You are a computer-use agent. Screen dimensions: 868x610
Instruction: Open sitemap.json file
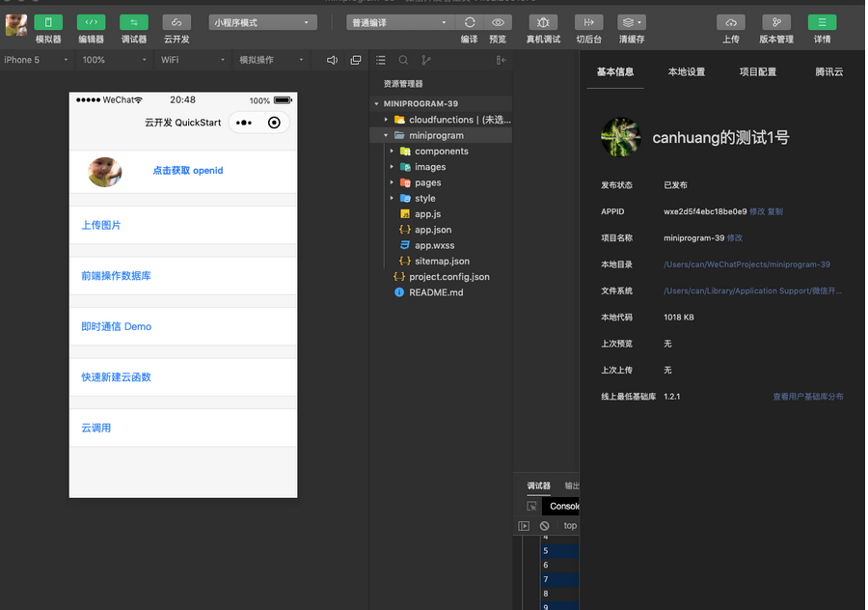(x=441, y=261)
